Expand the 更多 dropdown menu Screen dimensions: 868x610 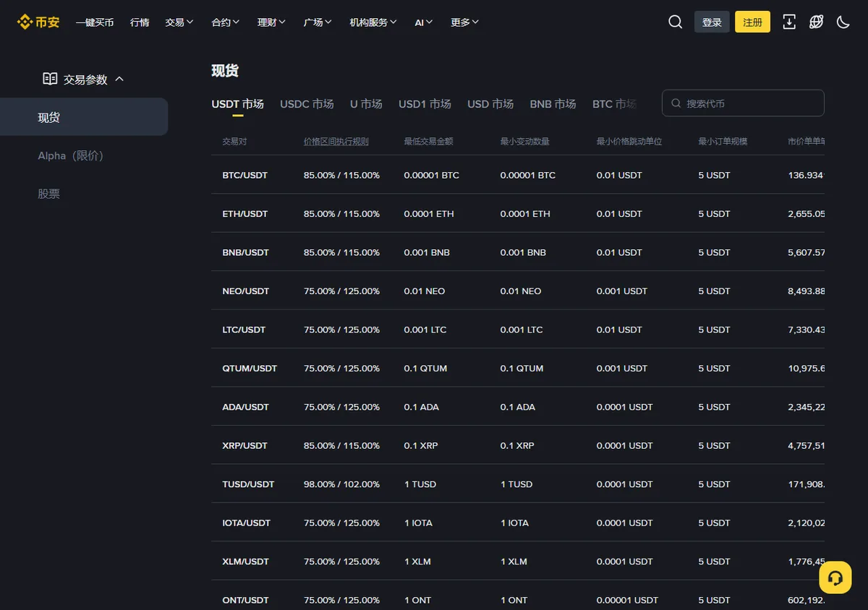pyautogui.click(x=464, y=22)
